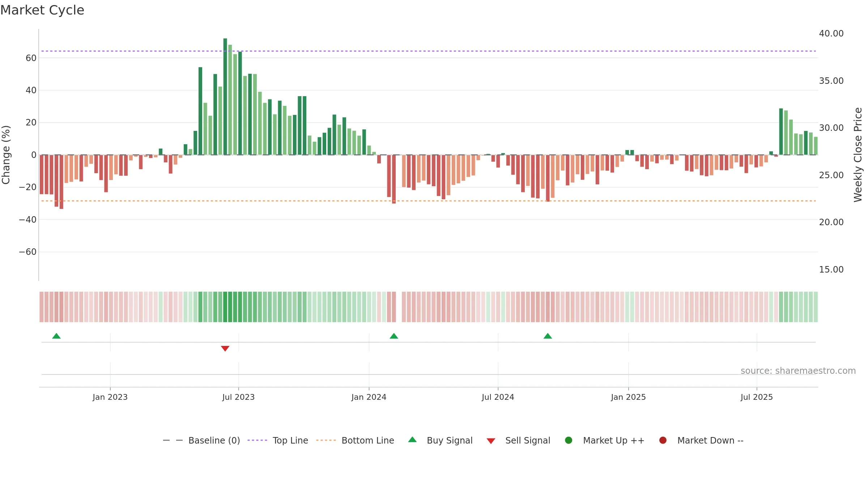Toggle the Bottom Line legend entry
The height and width of the screenshot is (488, 868).
(x=355, y=440)
